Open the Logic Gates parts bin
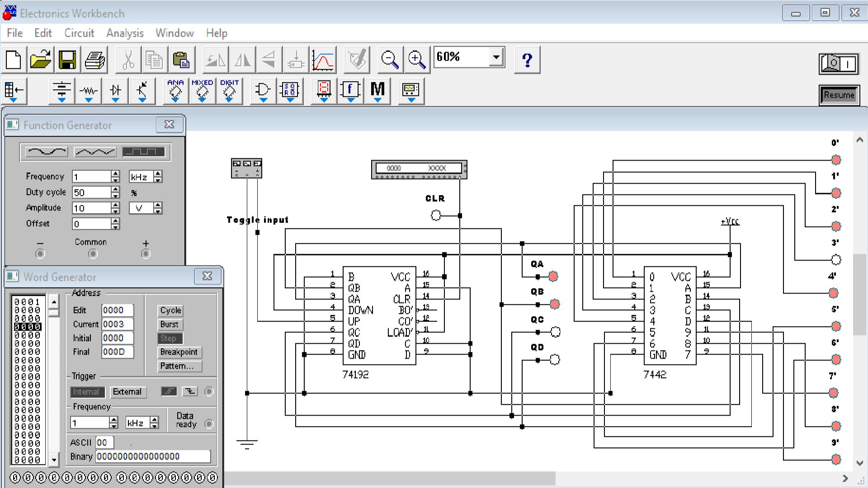Image resolution: width=868 pixels, height=488 pixels. 263,91
